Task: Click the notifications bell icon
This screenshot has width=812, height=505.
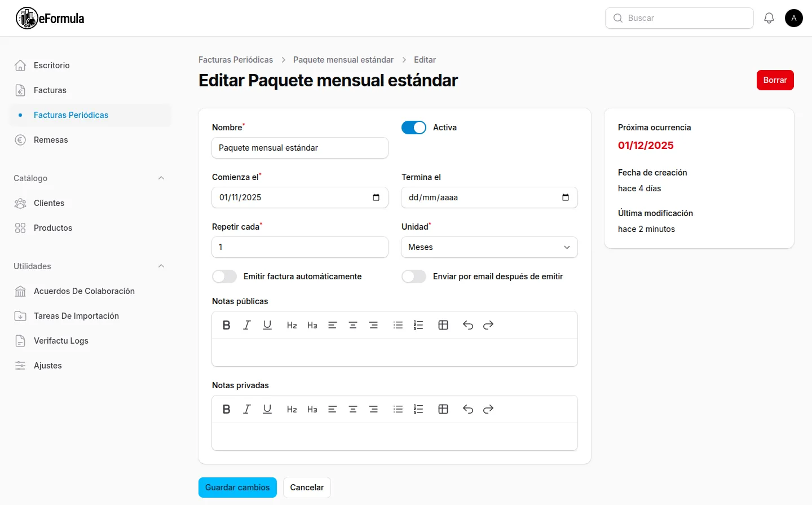Action: (769, 18)
